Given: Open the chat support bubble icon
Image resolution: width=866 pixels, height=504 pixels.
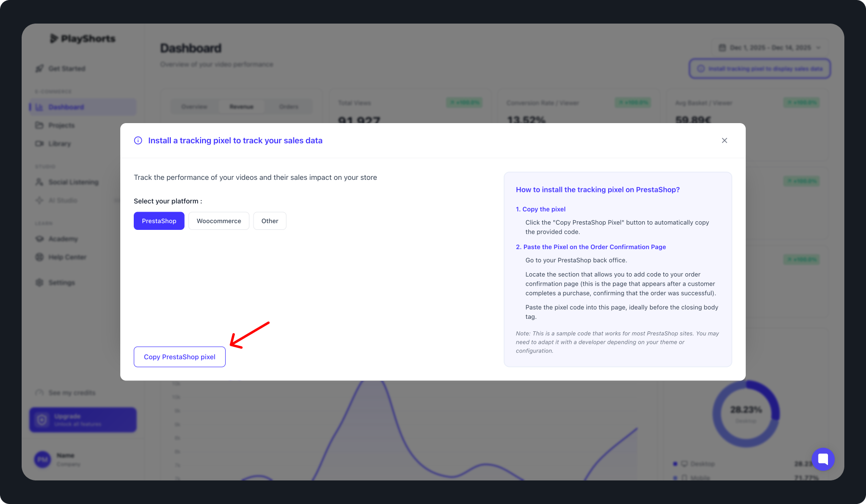Looking at the screenshot, I should coord(823,459).
